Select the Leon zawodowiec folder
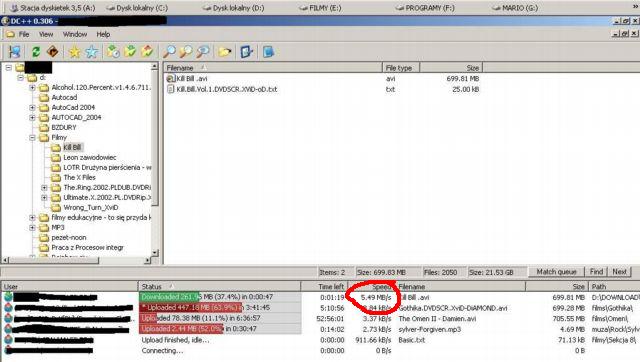 pos(89,158)
